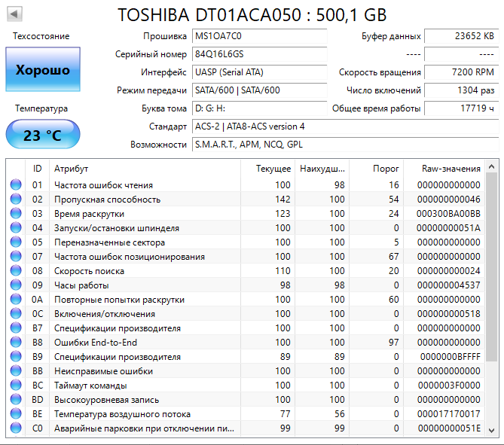Click the status icon for attribute B7
The image size is (504, 445).
click(16, 328)
